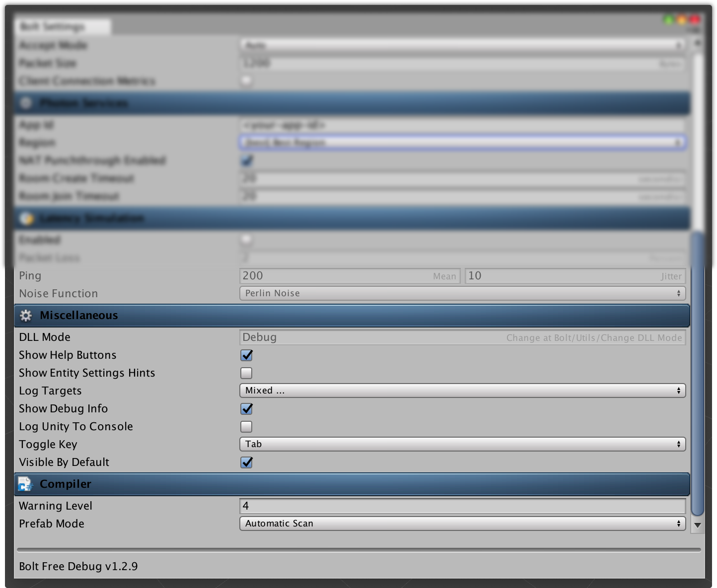This screenshot has width=717, height=588.
Task: Open the Prefab Mode Automatic Scan dropdown
Action: [x=462, y=523]
